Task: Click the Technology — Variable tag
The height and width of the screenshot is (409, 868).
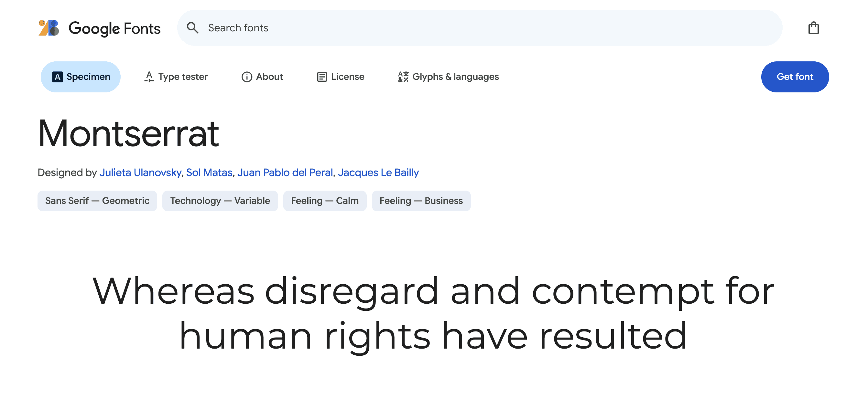Action: coord(220,201)
